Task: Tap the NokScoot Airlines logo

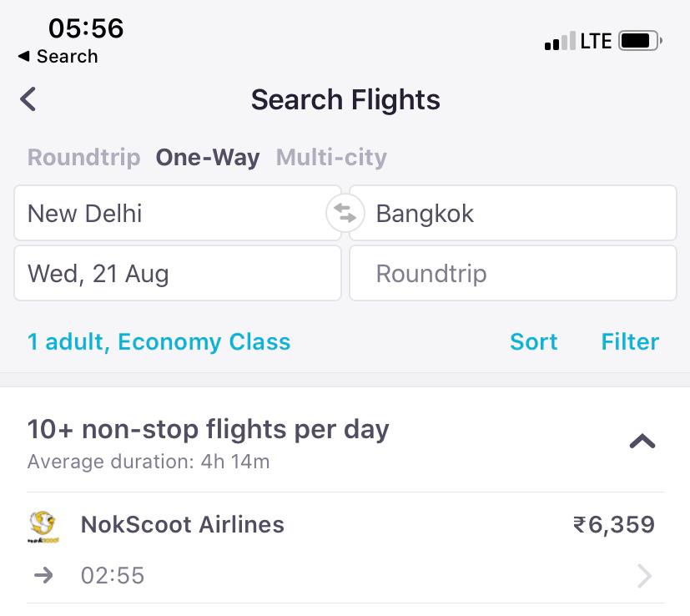Action: [43, 527]
